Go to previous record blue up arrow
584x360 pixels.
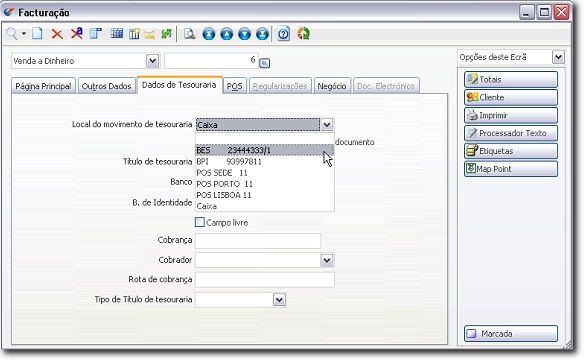[226, 34]
